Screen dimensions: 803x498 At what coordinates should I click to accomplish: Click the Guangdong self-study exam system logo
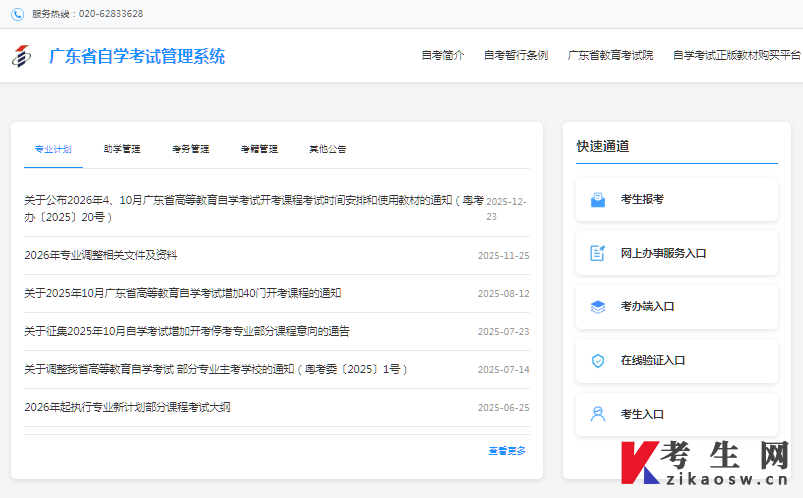pos(21,56)
